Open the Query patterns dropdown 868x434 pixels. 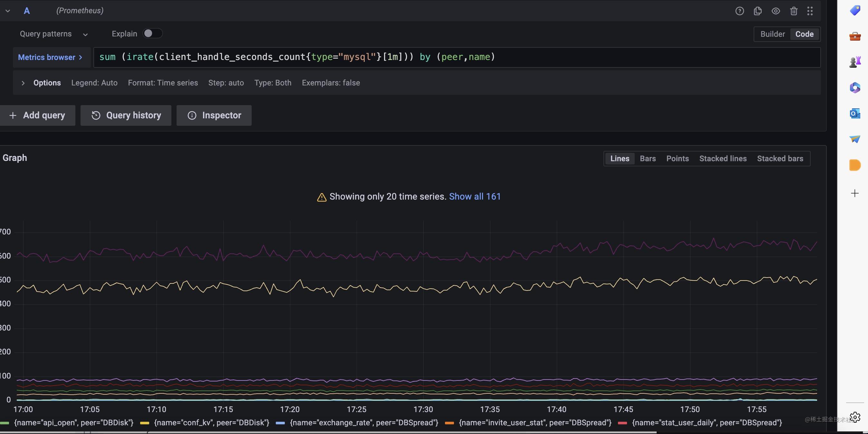coord(53,34)
